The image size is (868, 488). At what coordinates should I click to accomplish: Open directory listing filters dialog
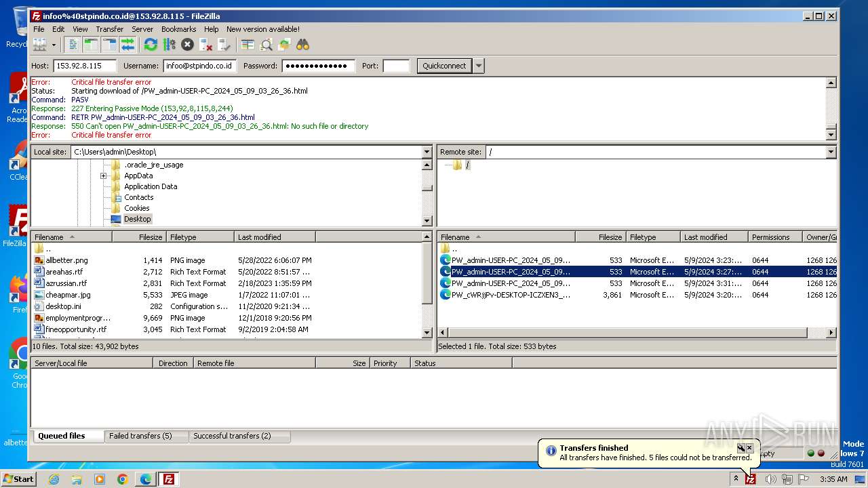point(248,45)
